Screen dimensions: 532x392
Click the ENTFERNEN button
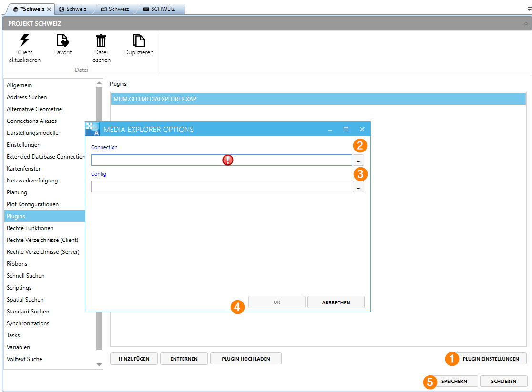[184, 359]
